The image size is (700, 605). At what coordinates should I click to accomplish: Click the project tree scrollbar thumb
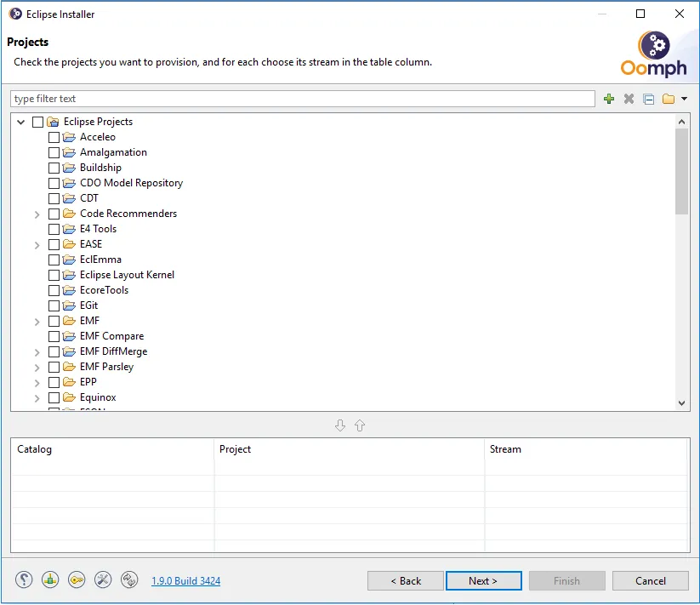[x=681, y=171]
